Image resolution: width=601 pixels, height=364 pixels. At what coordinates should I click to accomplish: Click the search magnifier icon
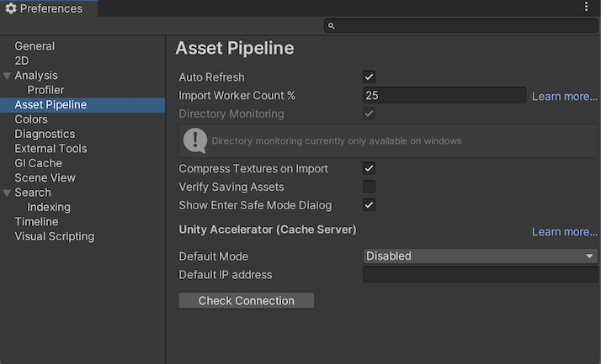(x=332, y=27)
